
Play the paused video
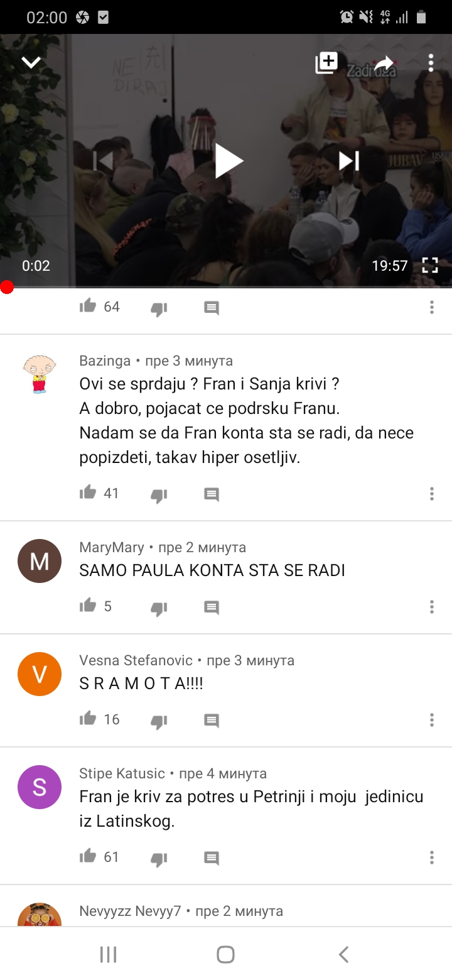click(x=229, y=161)
